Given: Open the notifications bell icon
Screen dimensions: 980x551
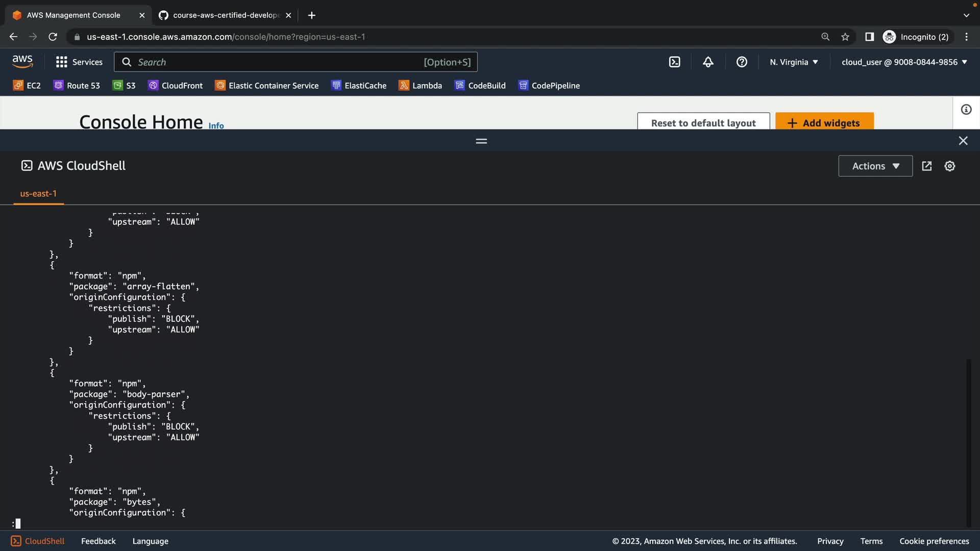Looking at the screenshot, I should [708, 62].
